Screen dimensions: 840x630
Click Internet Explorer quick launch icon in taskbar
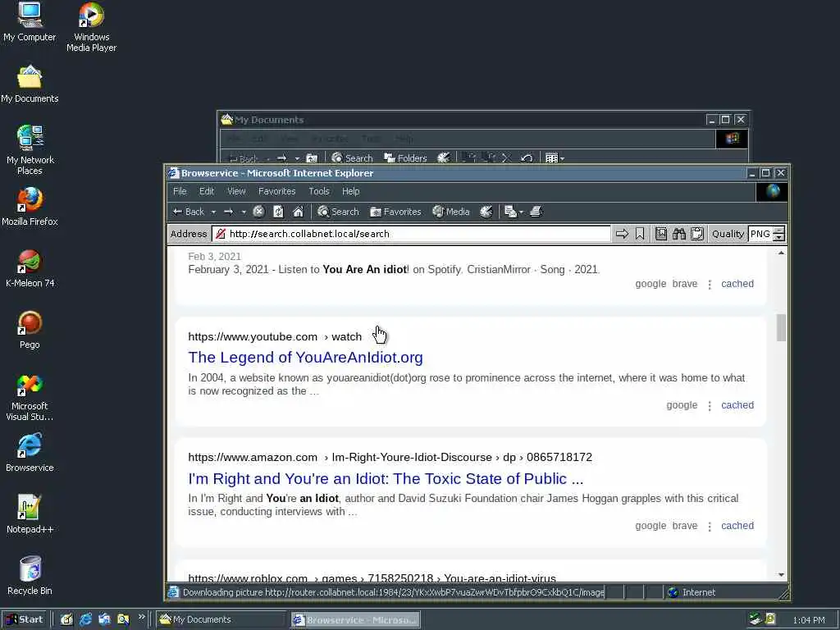click(x=85, y=620)
